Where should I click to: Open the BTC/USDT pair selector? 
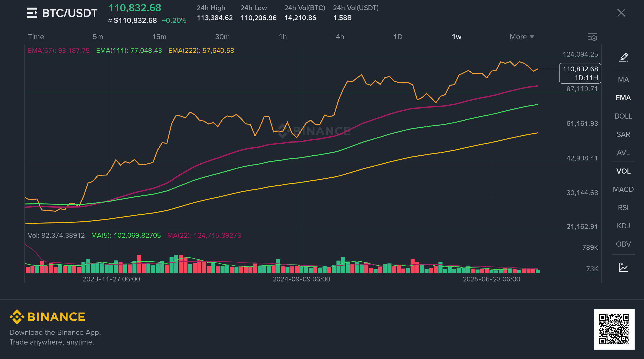pyautogui.click(x=69, y=13)
